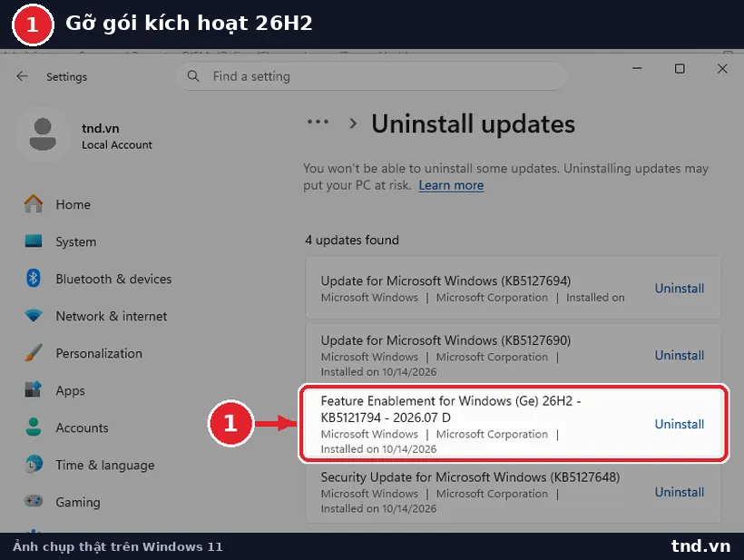Open Accounts settings page
The width and height of the screenshot is (744, 560).
click(x=82, y=428)
